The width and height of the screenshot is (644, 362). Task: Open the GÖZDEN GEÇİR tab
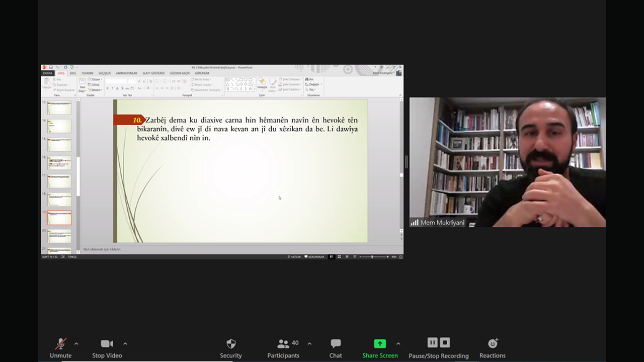coord(180,73)
